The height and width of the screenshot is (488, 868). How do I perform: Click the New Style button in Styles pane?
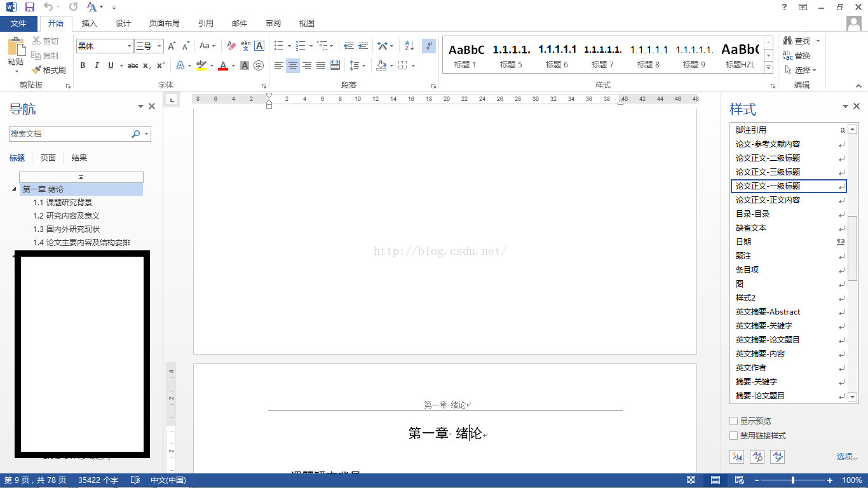tap(737, 456)
